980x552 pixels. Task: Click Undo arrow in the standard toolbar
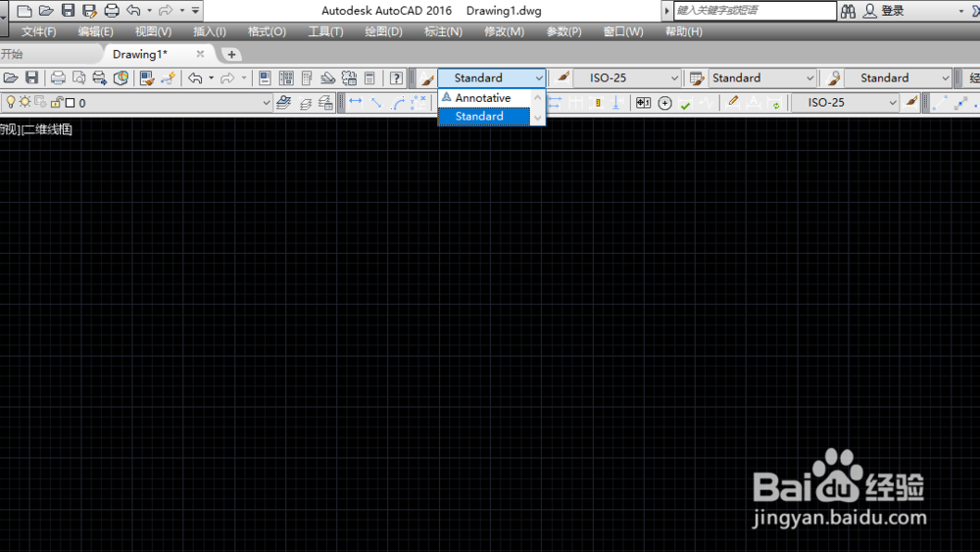(195, 78)
